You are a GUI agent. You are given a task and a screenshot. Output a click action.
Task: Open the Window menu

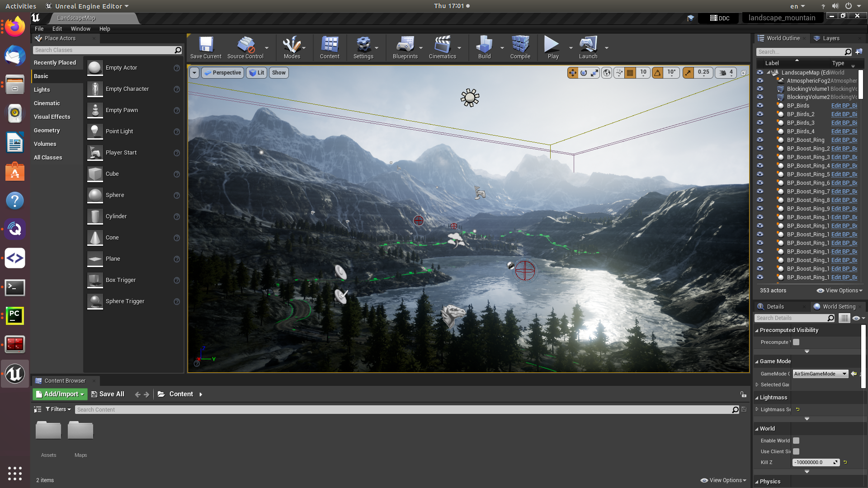point(80,28)
